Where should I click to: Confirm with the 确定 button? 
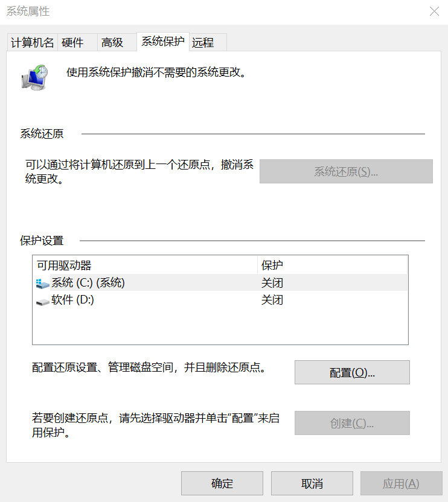(222, 483)
